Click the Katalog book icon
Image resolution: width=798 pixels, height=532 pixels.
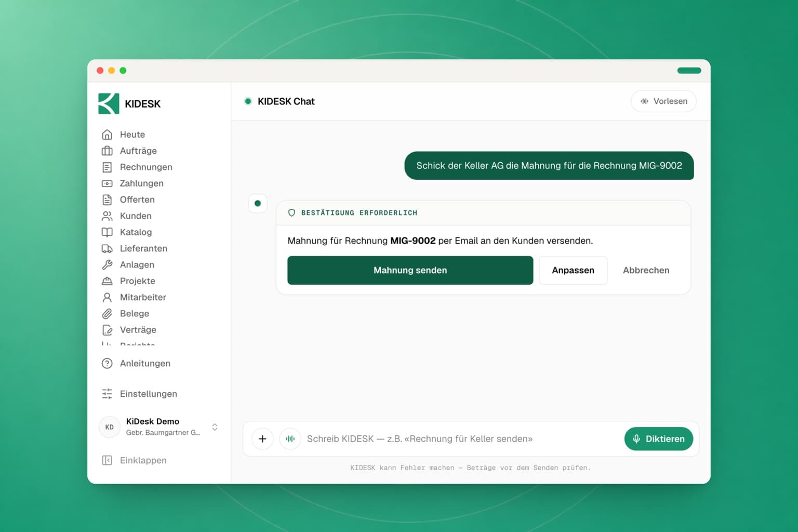(x=107, y=232)
